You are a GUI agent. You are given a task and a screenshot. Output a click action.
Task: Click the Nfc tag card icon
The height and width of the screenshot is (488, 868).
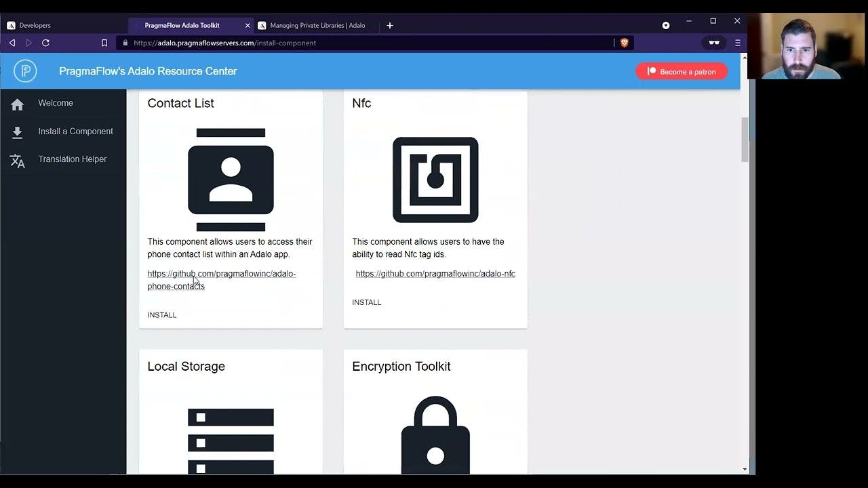435,180
